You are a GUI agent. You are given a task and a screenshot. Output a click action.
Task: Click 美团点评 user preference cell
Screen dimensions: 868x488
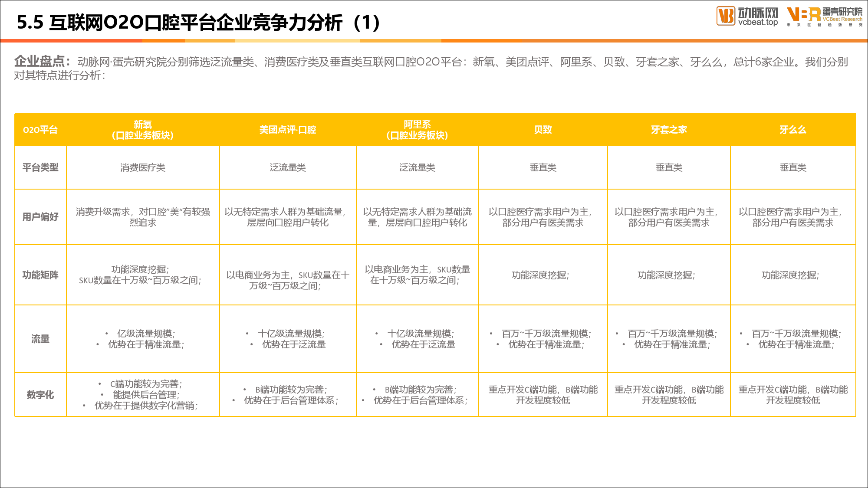point(288,217)
